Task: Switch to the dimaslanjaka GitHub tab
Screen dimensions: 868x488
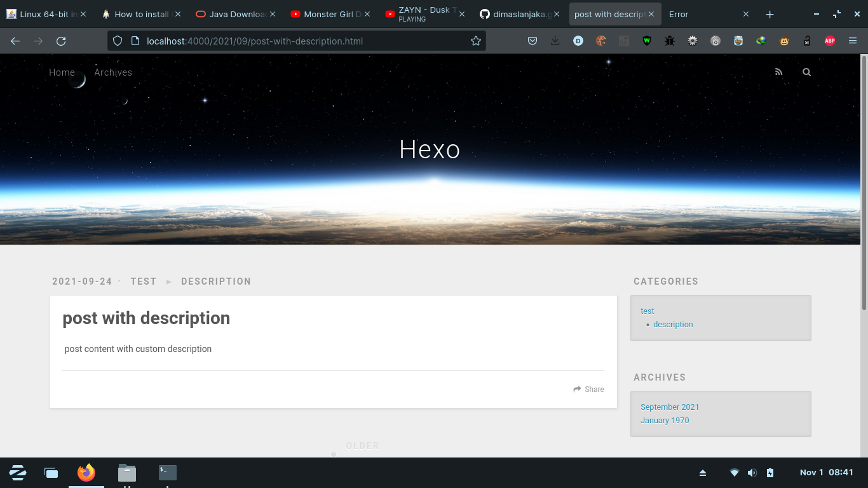Action: tap(520, 14)
